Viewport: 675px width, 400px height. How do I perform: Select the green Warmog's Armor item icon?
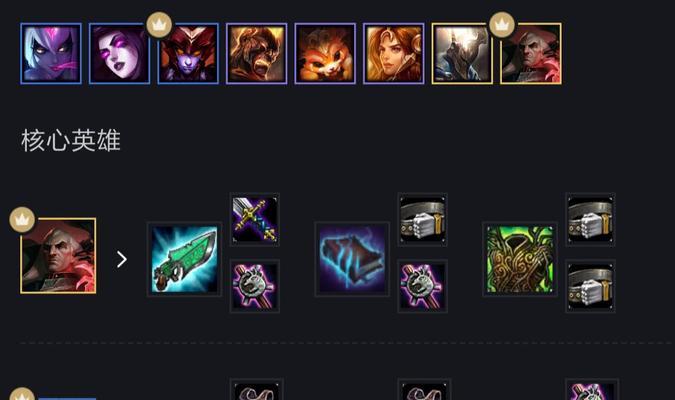520,259
